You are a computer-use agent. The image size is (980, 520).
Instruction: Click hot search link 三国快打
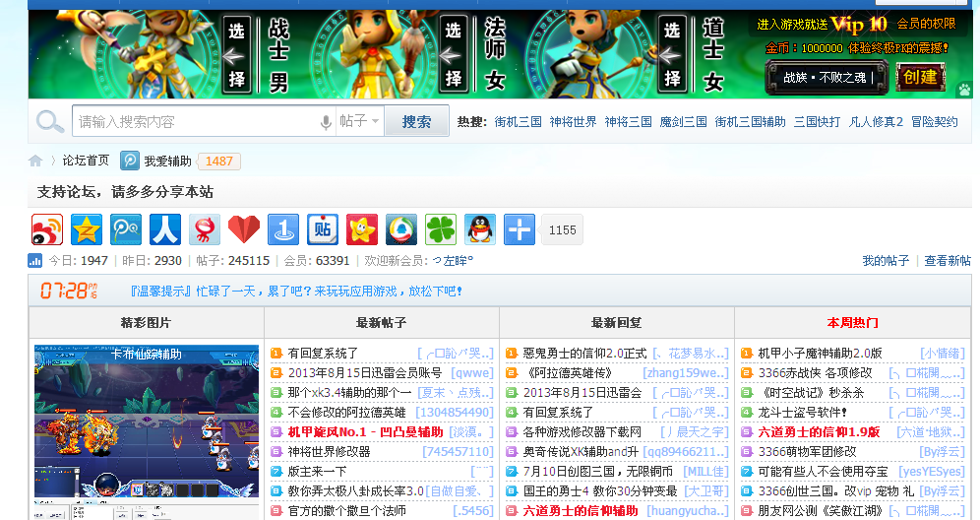pos(817,122)
